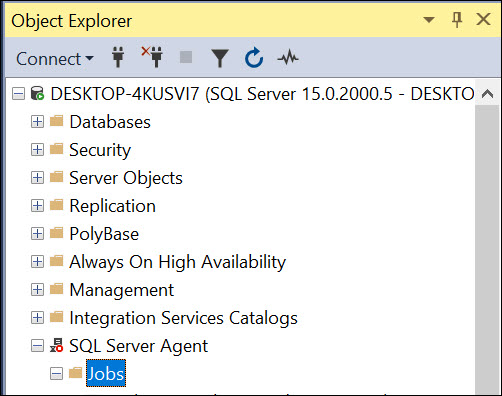Open the Object Explorer window position dropdown arrow
502x396 pixels.
[429, 20]
